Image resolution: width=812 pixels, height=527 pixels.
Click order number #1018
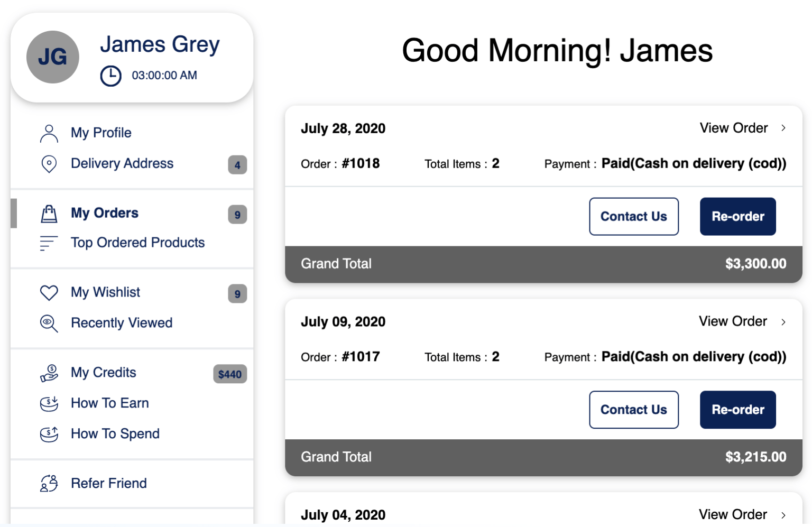361,163
